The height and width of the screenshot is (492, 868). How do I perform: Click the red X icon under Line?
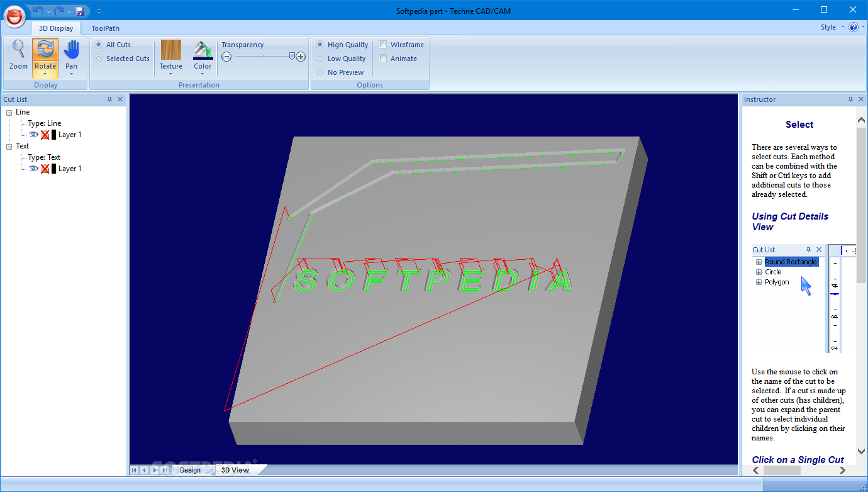point(45,135)
